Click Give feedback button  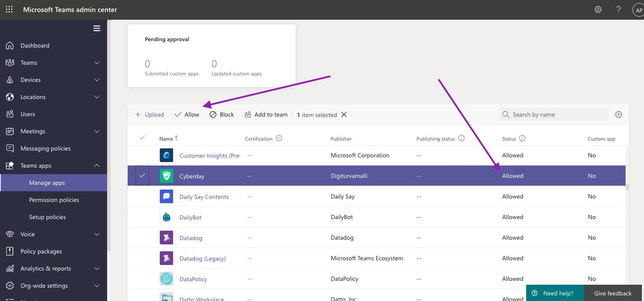(613, 293)
